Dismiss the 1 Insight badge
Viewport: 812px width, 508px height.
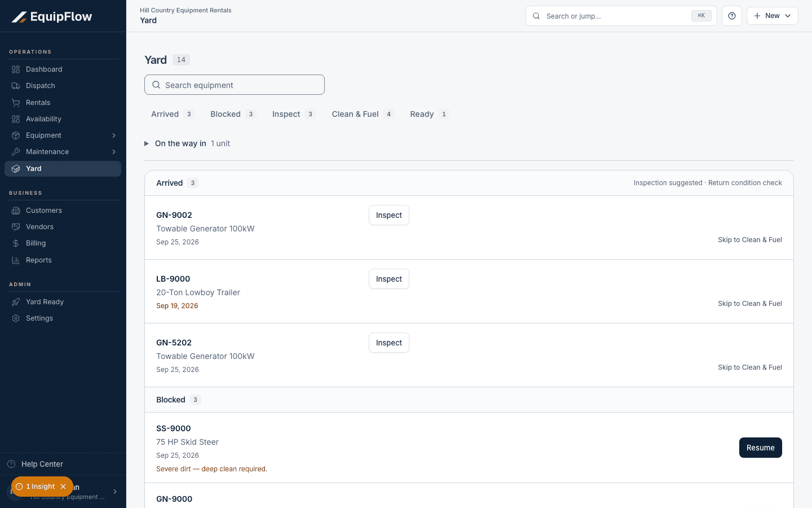[63, 487]
